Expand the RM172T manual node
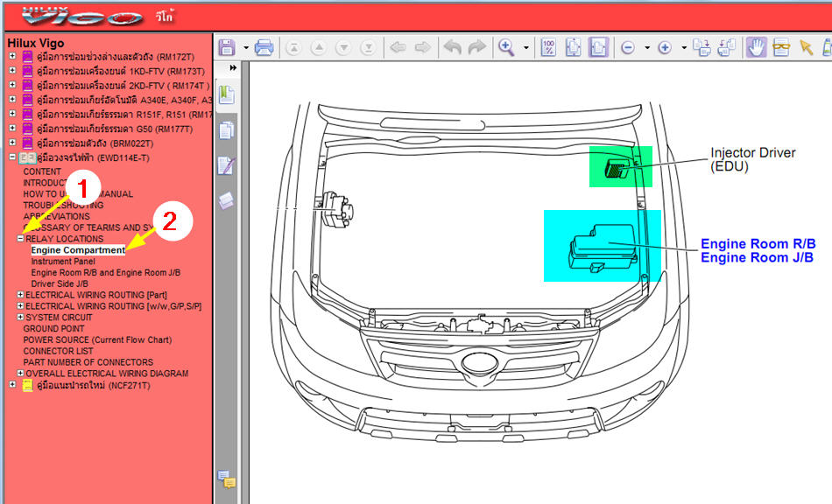Image resolution: width=832 pixels, height=504 pixels. tap(12, 56)
